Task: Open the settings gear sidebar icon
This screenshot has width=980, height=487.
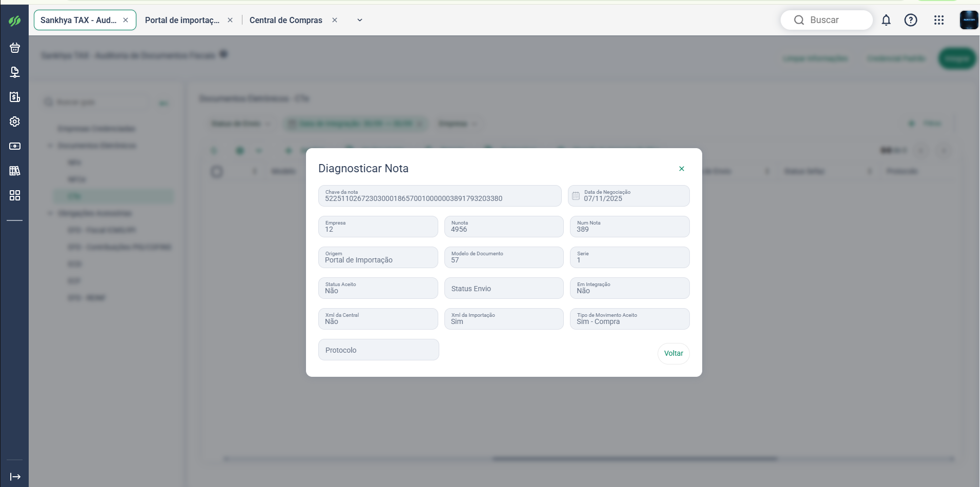Action: click(x=15, y=121)
